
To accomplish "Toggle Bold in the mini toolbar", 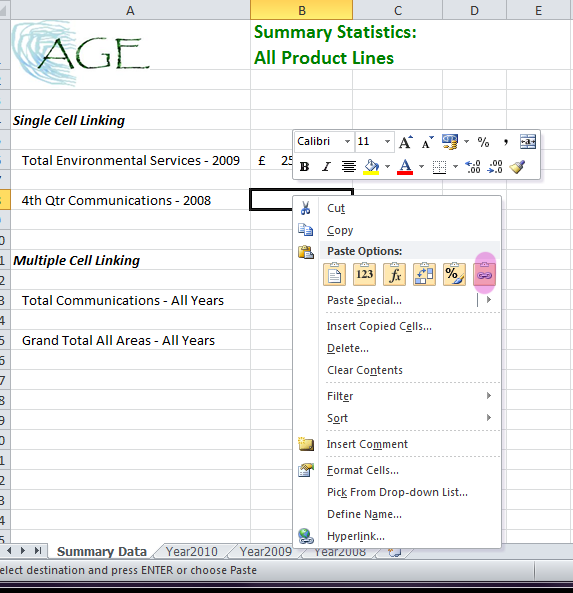I will [x=304, y=166].
